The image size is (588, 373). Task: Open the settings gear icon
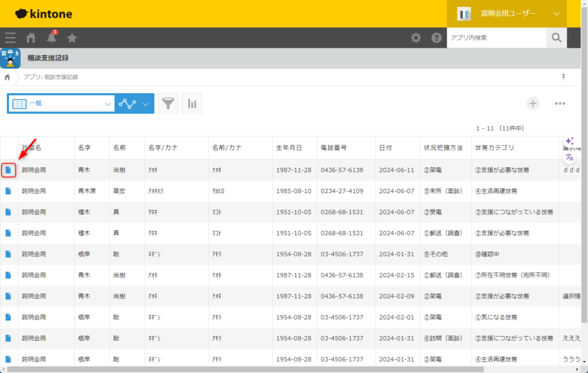(x=416, y=38)
